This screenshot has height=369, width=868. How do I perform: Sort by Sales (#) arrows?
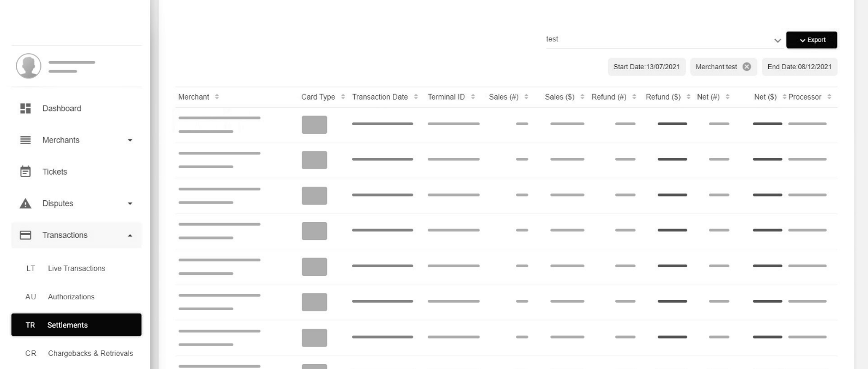(526, 97)
